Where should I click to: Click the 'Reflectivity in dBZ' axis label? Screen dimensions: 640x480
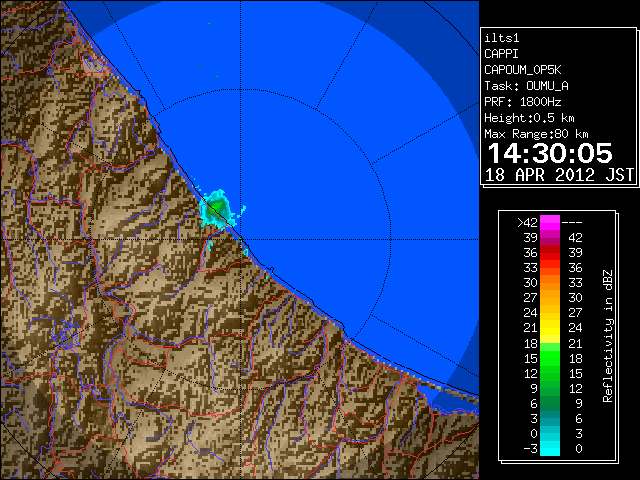pyautogui.click(x=608, y=336)
